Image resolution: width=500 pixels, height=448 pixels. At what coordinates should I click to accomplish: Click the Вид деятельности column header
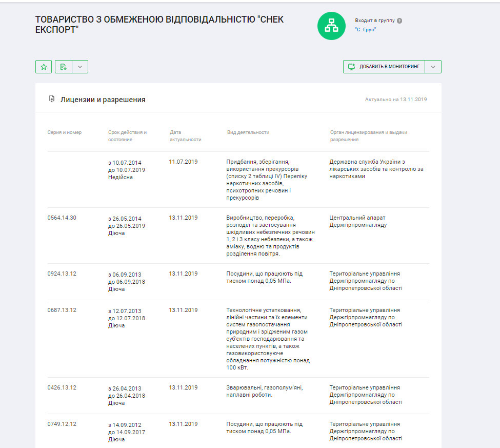[x=248, y=132]
